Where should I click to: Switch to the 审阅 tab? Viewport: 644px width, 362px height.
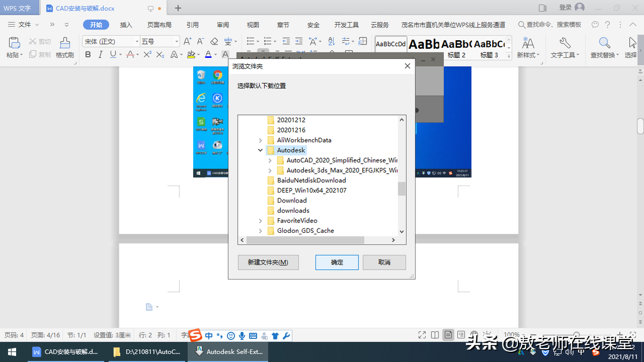coord(223,25)
